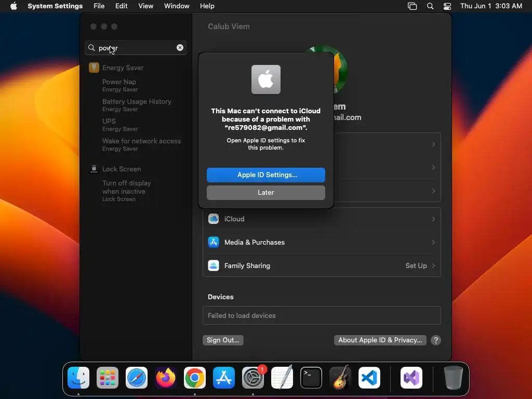Open the Apple menu
This screenshot has height=399, width=532.
coord(14,6)
